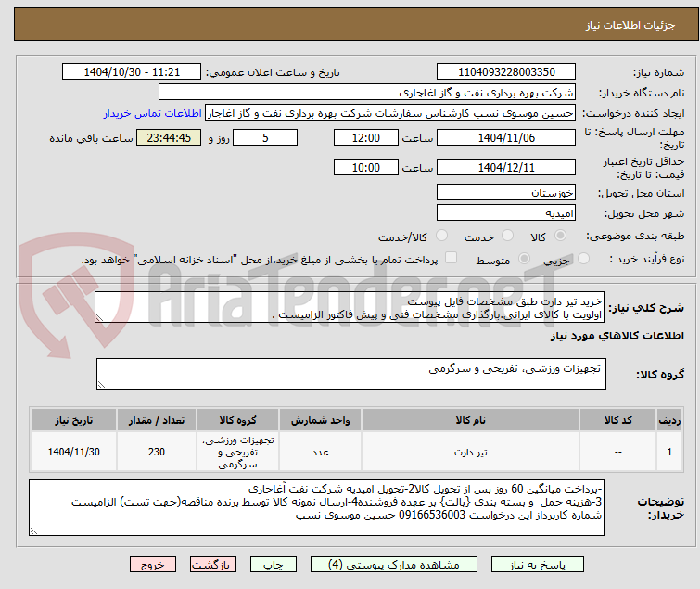Viewport: 700px width, 589px height.
Task: Select the جزیی purchase type radio
Action: 583,259
